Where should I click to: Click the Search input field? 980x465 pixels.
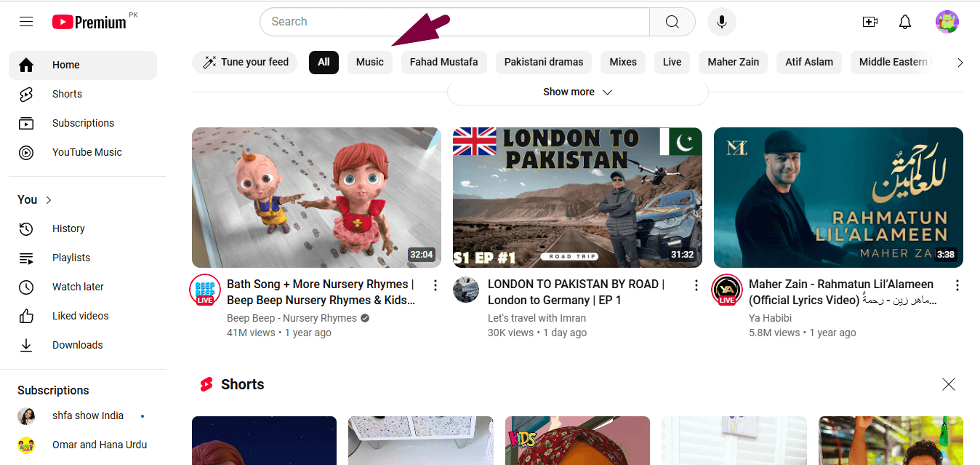coord(454,22)
